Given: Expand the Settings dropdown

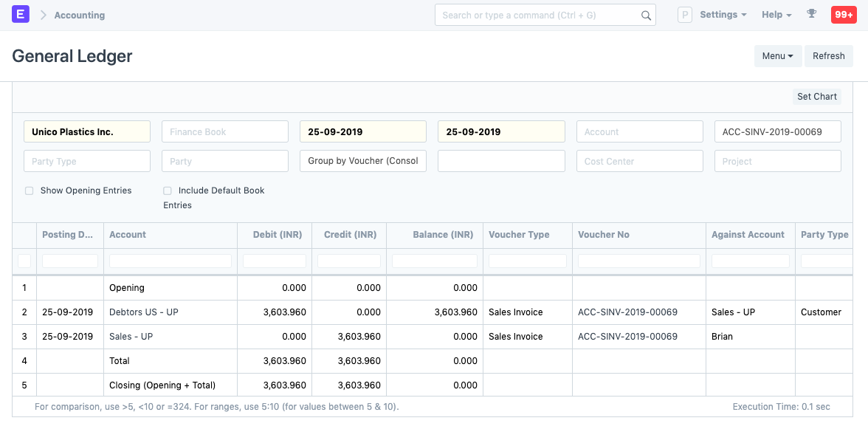Looking at the screenshot, I should (x=723, y=15).
